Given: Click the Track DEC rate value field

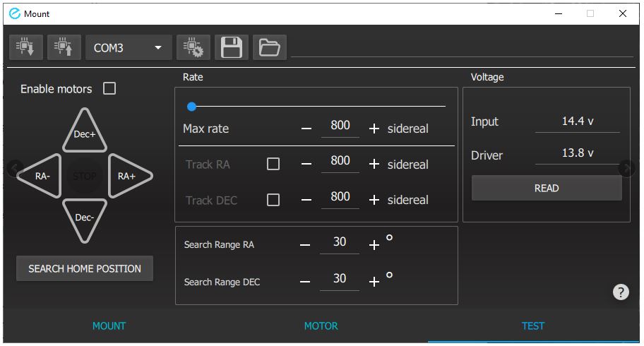Looking at the screenshot, I should (340, 197).
